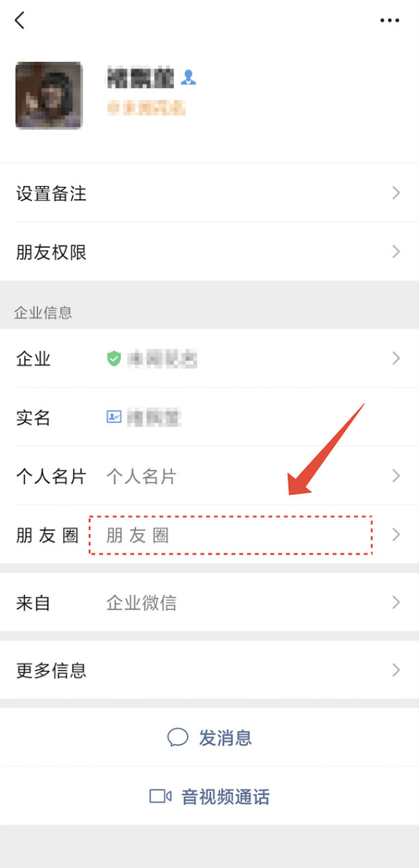This screenshot has width=419, height=868.
Task: Tap the 朋友圈 dashed highlighted field
Action: (x=231, y=535)
